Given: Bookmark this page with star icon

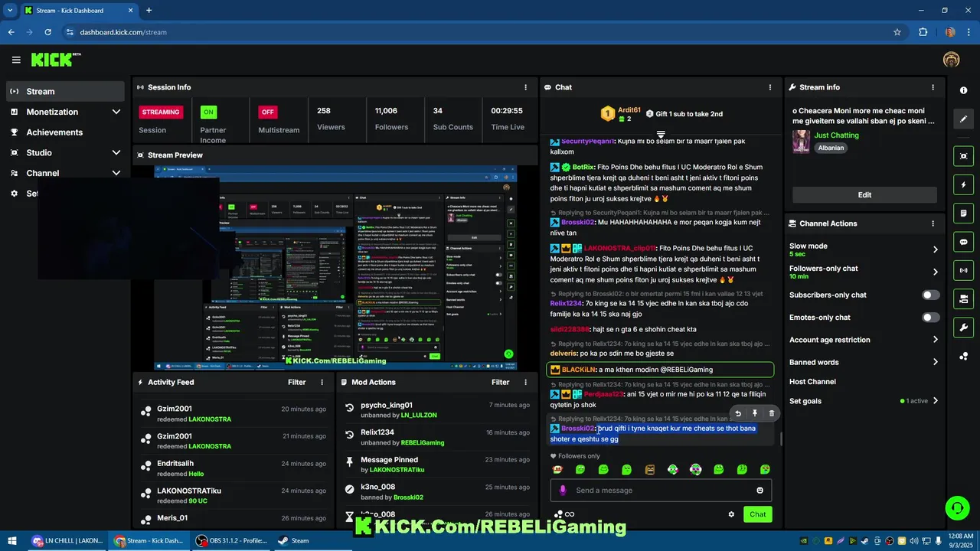Looking at the screenshot, I should coord(897,32).
